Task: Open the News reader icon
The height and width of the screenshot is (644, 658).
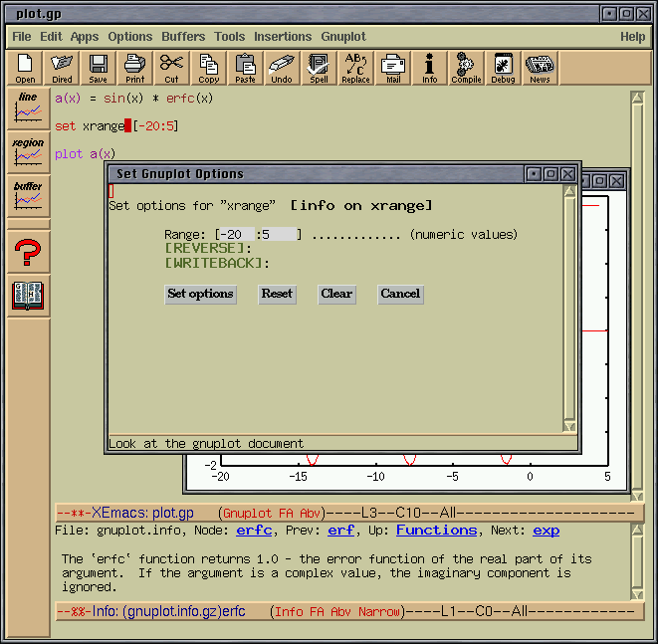Action: pos(540,68)
